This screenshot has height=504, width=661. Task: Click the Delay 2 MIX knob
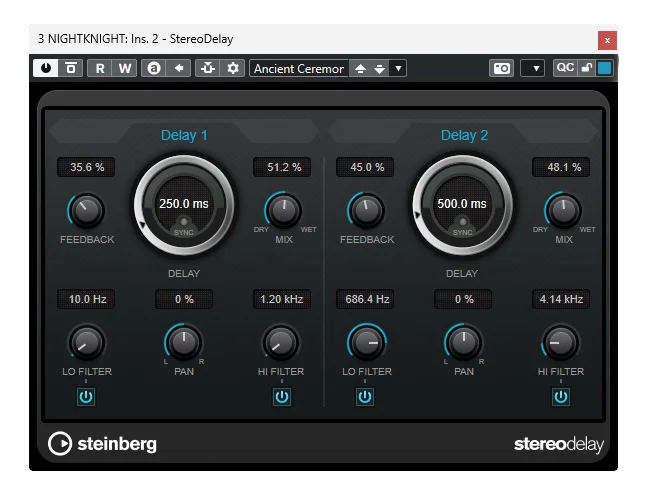(x=564, y=210)
